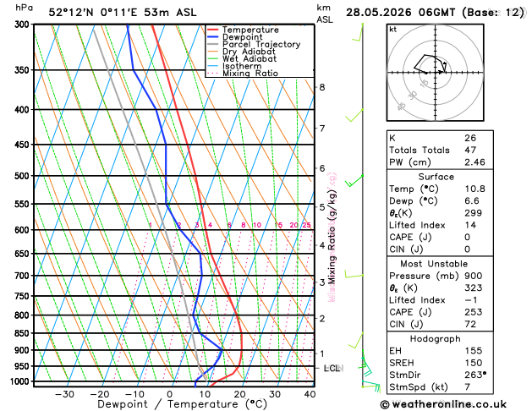Click the Pressure (mb) value 900
Image resolution: width=532 pixels, height=411 pixels.
click(x=473, y=276)
